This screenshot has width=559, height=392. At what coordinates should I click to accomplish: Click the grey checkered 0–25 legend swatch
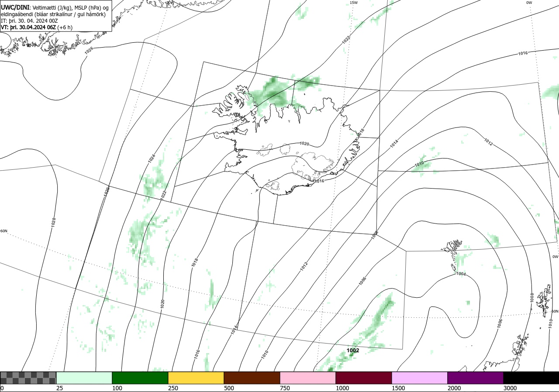(28, 378)
